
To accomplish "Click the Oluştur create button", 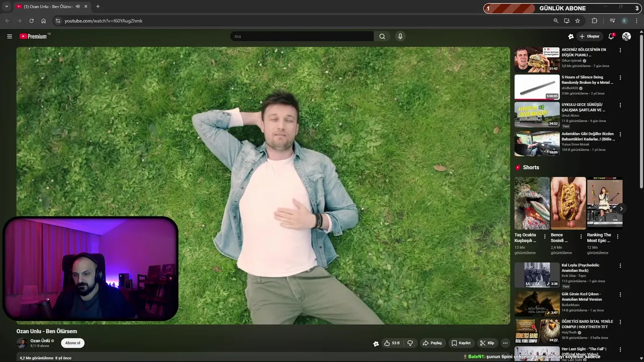I will click(590, 36).
